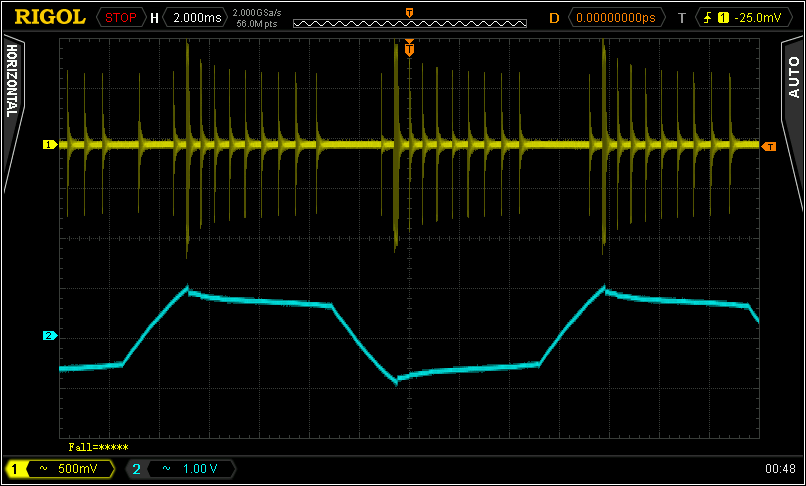
Task: Click channel 2 AC coupling symbol
Action: tap(167, 469)
